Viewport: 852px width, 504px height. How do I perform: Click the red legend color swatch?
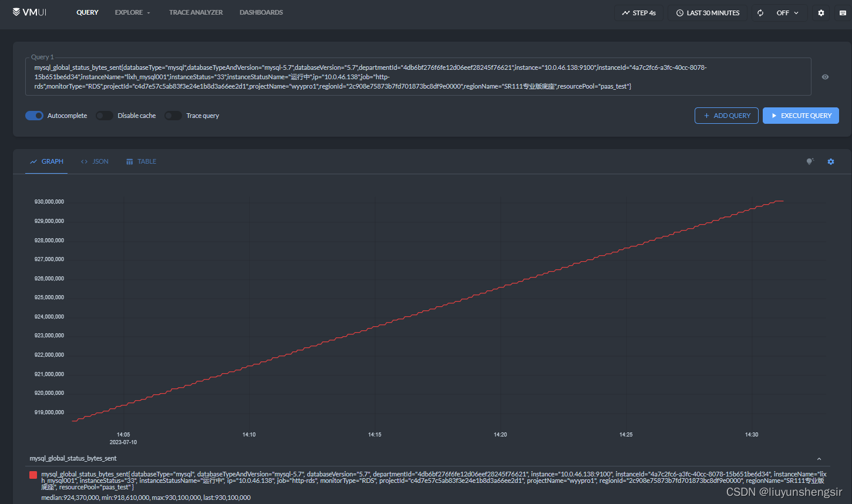click(33, 474)
